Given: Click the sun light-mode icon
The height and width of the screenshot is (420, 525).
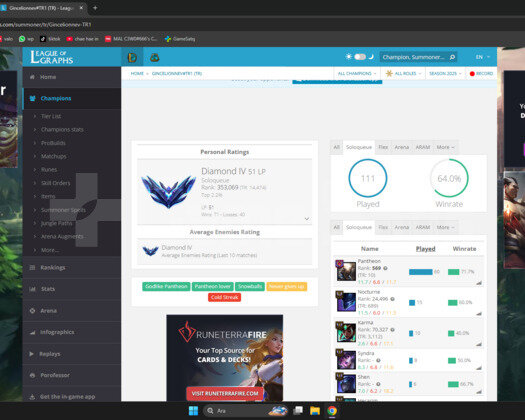Looking at the screenshot, I should pyautogui.click(x=349, y=57).
